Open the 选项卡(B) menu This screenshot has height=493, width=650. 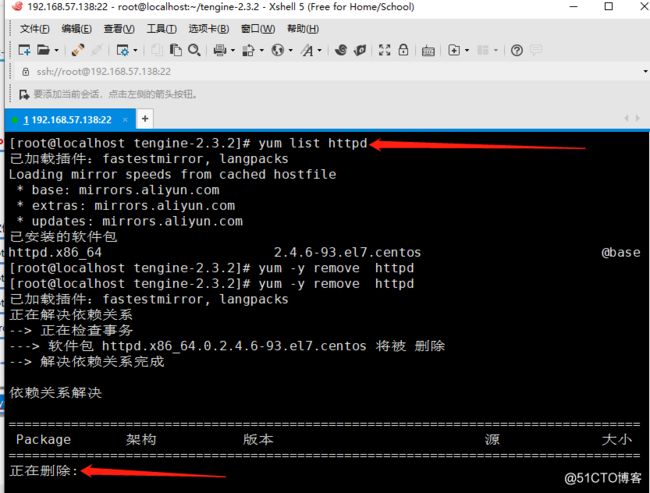point(209,29)
